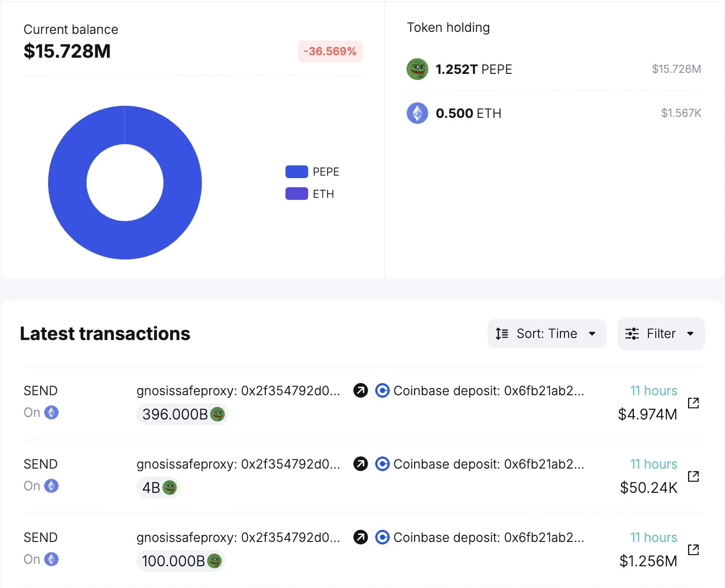Click Coinbase deposit address in third row
The image size is (725, 588).
489,537
